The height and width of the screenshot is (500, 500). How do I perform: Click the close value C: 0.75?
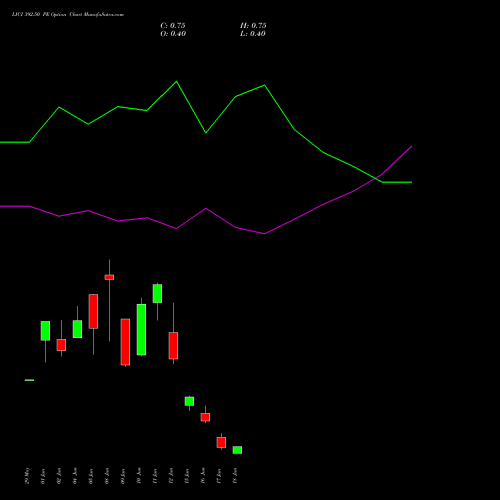click(x=173, y=26)
